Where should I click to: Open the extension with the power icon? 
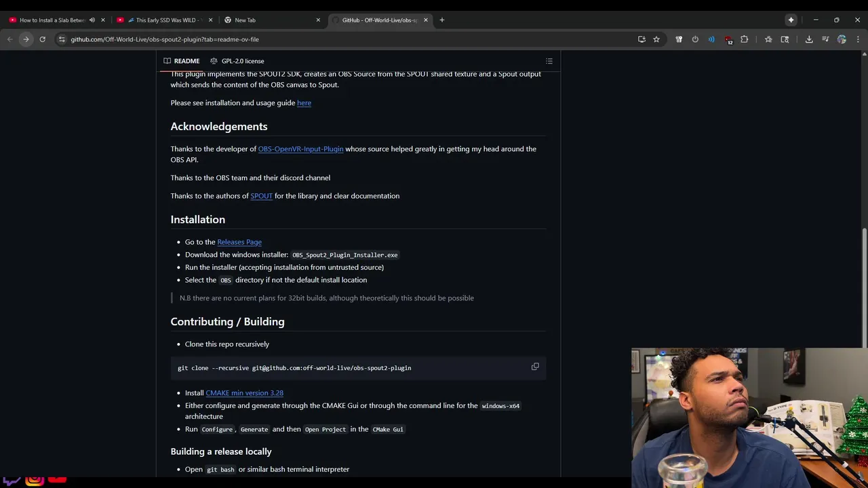pyautogui.click(x=695, y=39)
